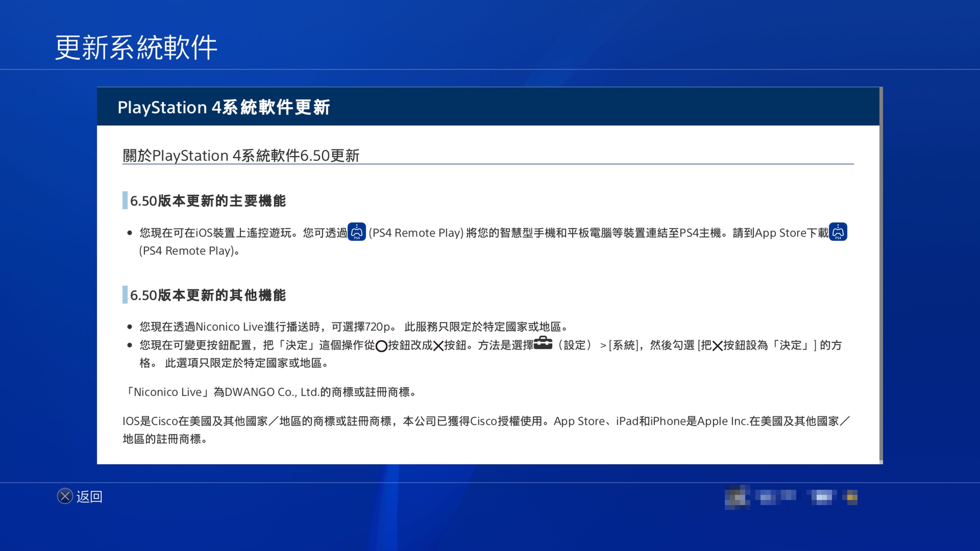Viewport: 980px width, 551px height.
Task: Click the wrapped line 格。 此選項只限定於特定國家或地區。
Action: (x=234, y=363)
